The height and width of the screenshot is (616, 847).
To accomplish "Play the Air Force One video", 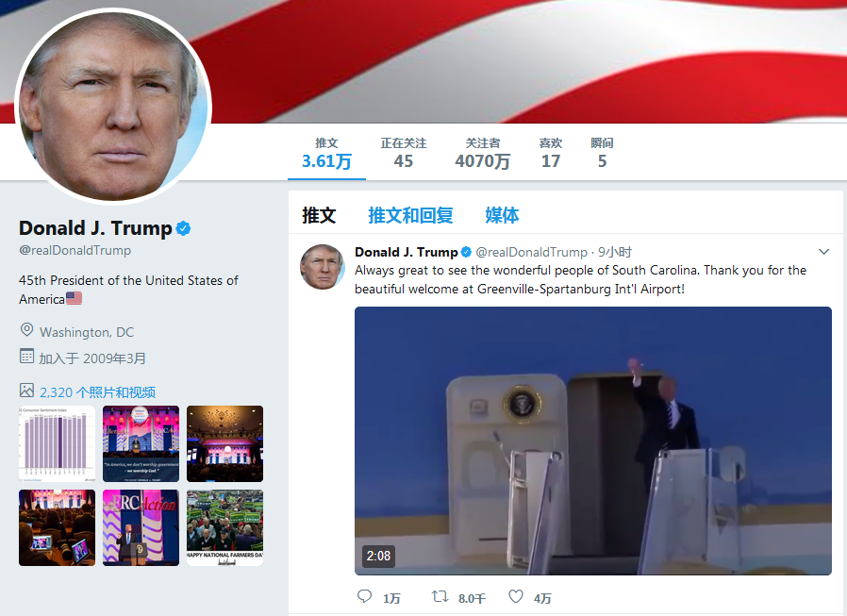I will (593, 441).
